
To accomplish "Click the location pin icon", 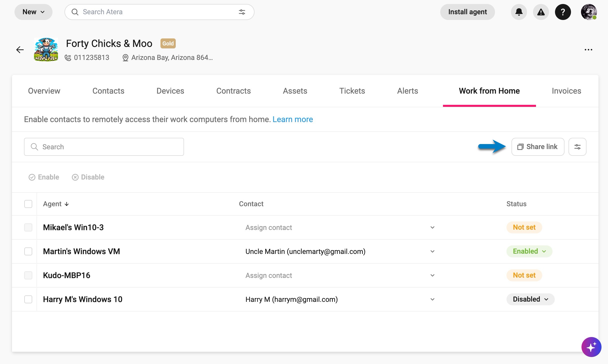I will tap(125, 58).
